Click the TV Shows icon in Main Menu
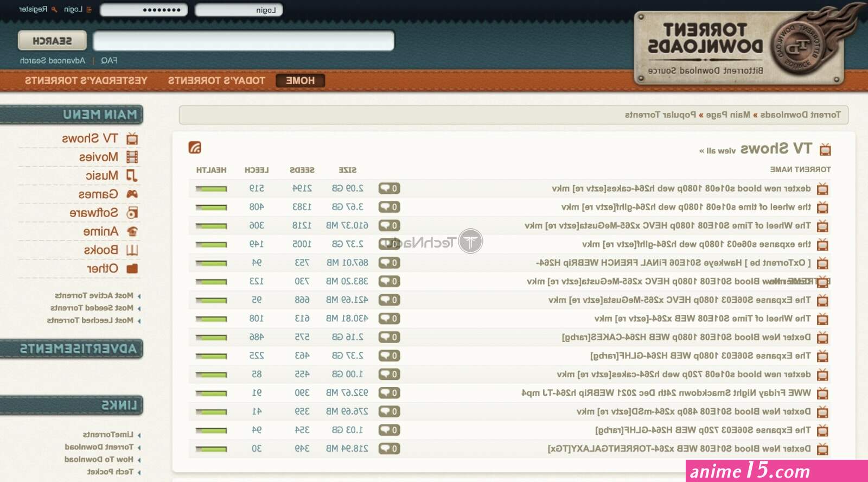 132,139
